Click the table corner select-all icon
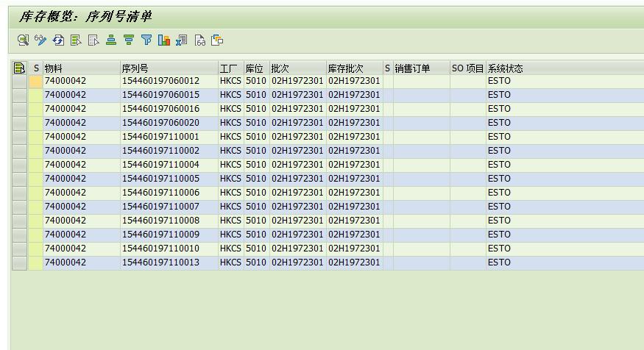644x350 pixels. [x=19, y=68]
